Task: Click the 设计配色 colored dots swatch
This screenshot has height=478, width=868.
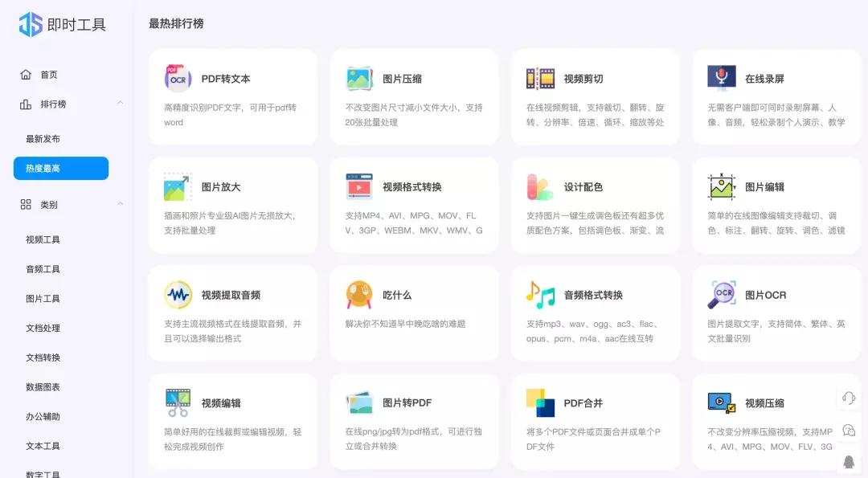Action: pyautogui.click(x=539, y=187)
